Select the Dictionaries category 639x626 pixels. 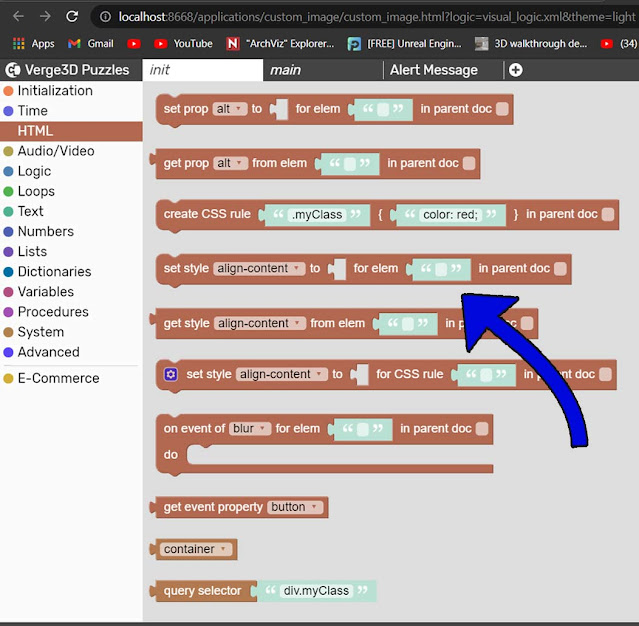tap(71, 271)
